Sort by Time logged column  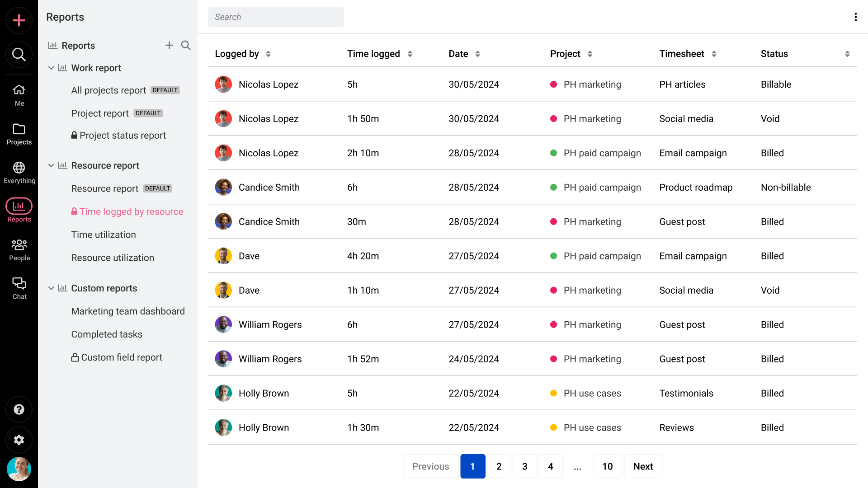pyautogui.click(x=410, y=54)
